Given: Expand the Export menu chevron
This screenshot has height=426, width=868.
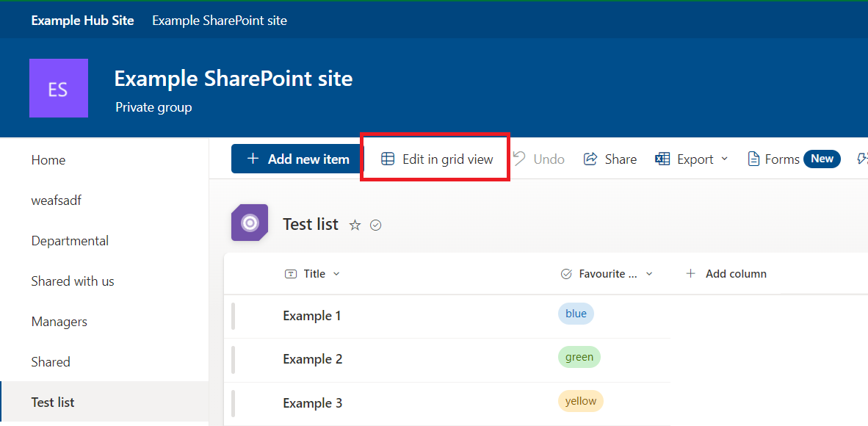Looking at the screenshot, I should 726,159.
